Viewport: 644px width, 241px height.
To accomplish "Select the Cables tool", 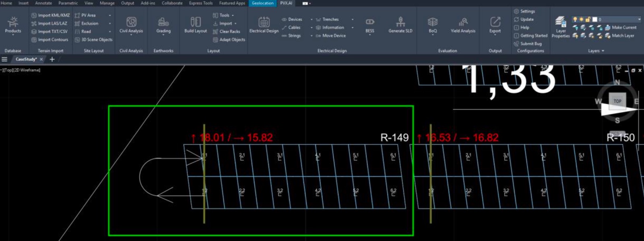I will click(x=291, y=27).
